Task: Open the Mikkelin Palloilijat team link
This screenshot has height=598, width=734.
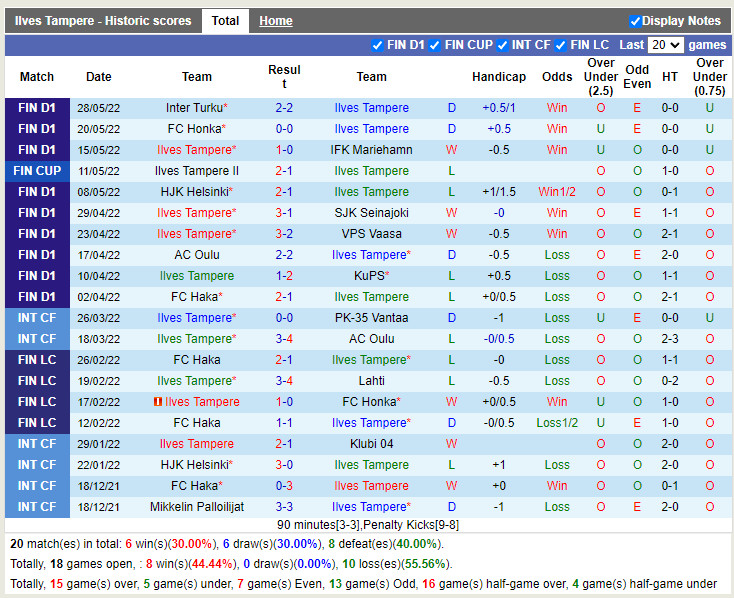Action: (197, 507)
